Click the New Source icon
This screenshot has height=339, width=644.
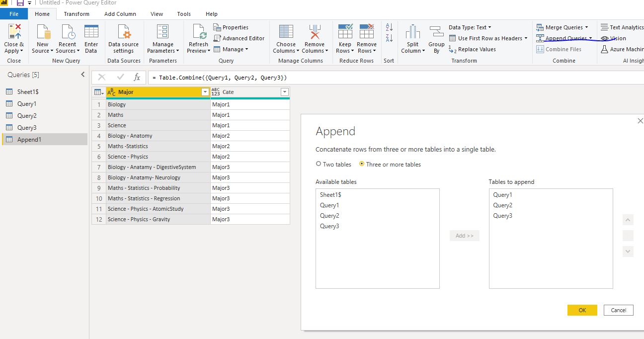(x=43, y=31)
